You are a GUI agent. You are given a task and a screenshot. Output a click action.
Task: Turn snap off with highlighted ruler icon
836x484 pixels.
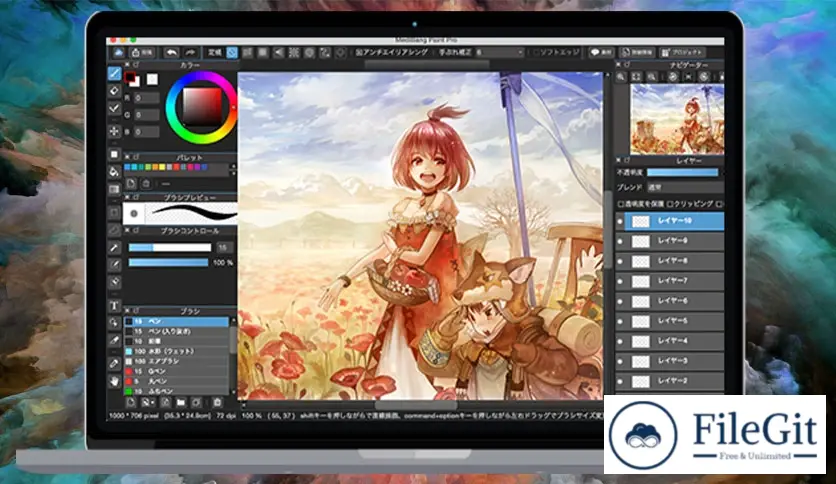232,52
